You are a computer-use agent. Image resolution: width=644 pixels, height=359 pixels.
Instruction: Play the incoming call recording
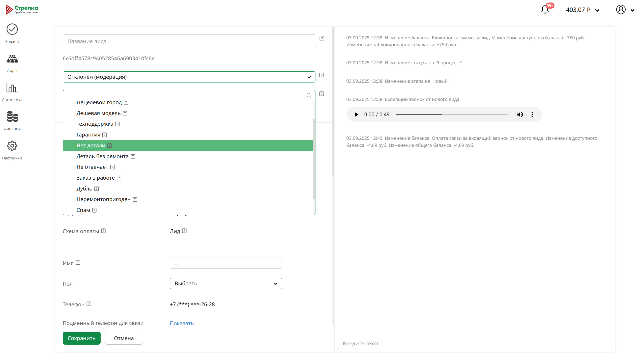[x=356, y=115]
